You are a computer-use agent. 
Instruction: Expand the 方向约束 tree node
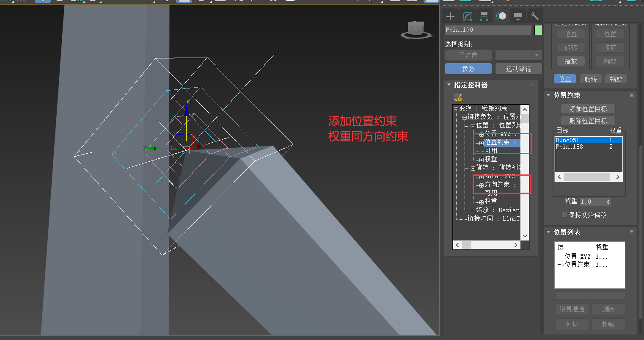pyautogui.click(x=481, y=185)
